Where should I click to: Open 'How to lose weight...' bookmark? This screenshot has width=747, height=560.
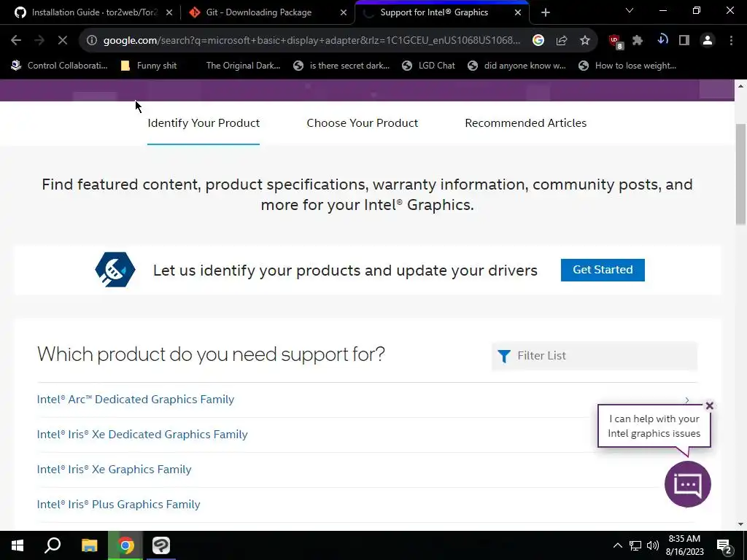coord(627,66)
